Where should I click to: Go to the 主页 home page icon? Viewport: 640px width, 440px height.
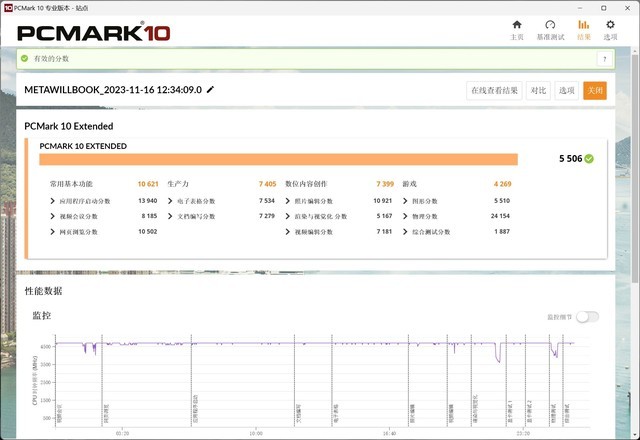point(517,25)
